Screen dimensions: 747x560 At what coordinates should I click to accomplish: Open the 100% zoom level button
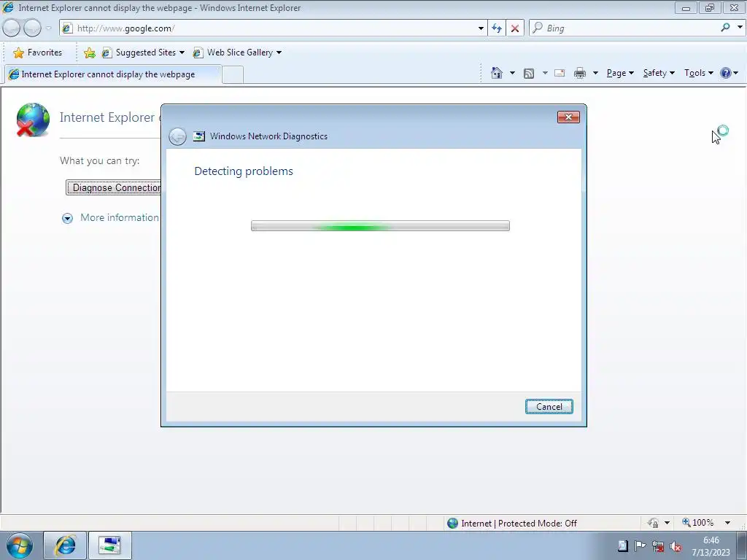tap(698, 523)
